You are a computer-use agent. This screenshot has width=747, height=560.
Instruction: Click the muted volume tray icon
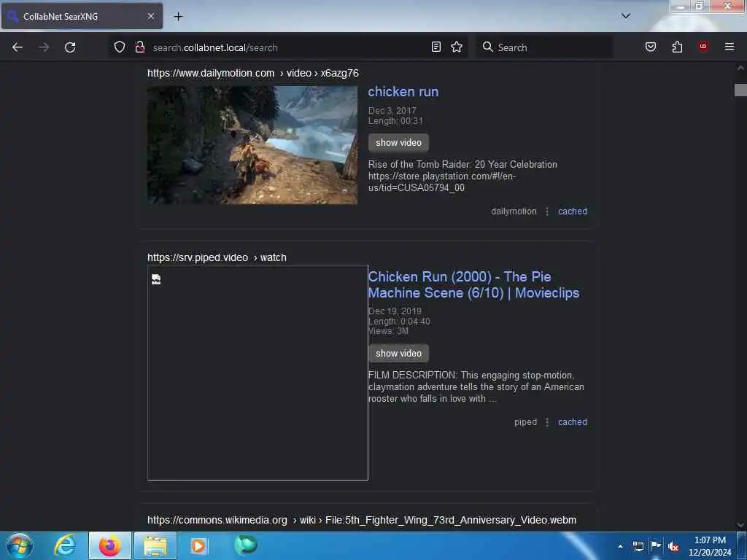pos(673,547)
